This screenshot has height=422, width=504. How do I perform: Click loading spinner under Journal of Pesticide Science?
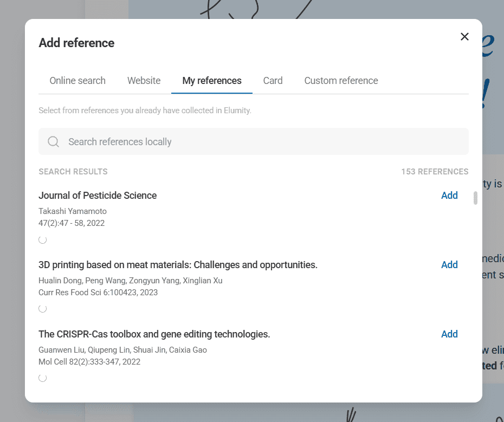click(x=43, y=239)
